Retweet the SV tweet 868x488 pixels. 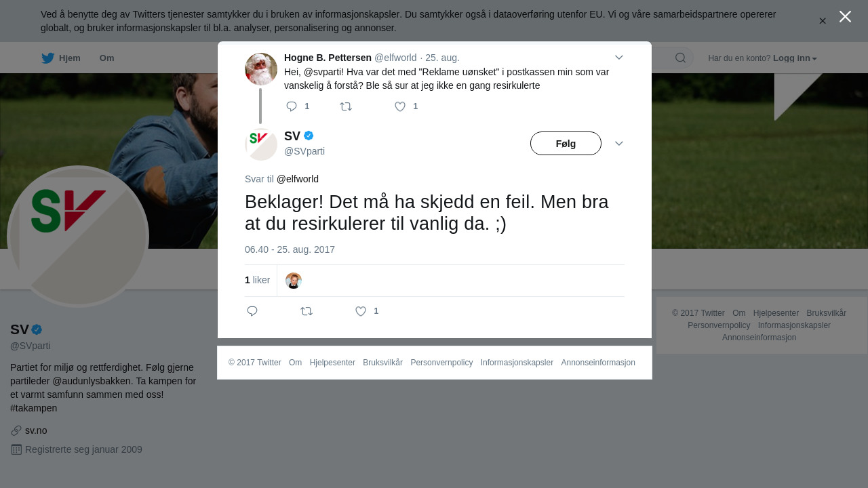click(307, 311)
